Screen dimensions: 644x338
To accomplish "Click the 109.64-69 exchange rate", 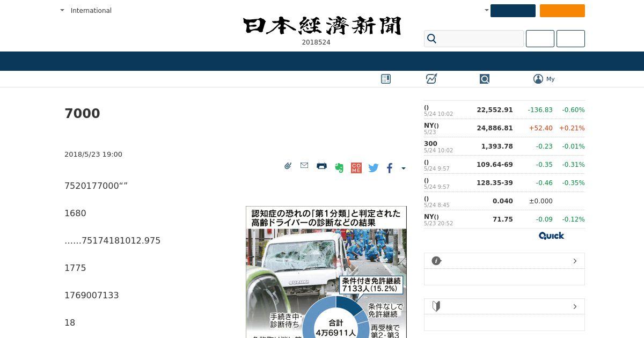I will pyautogui.click(x=495, y=165).
